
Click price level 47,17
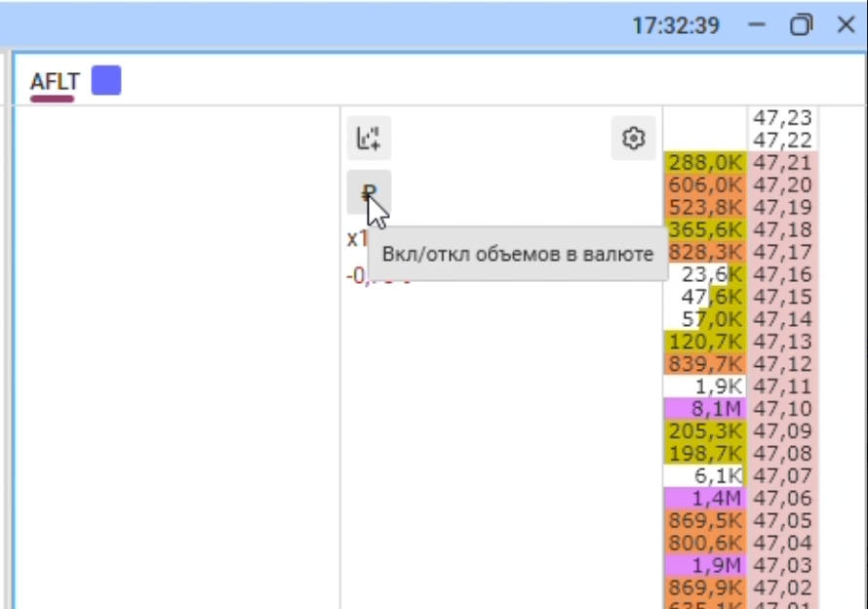[782, 252]
